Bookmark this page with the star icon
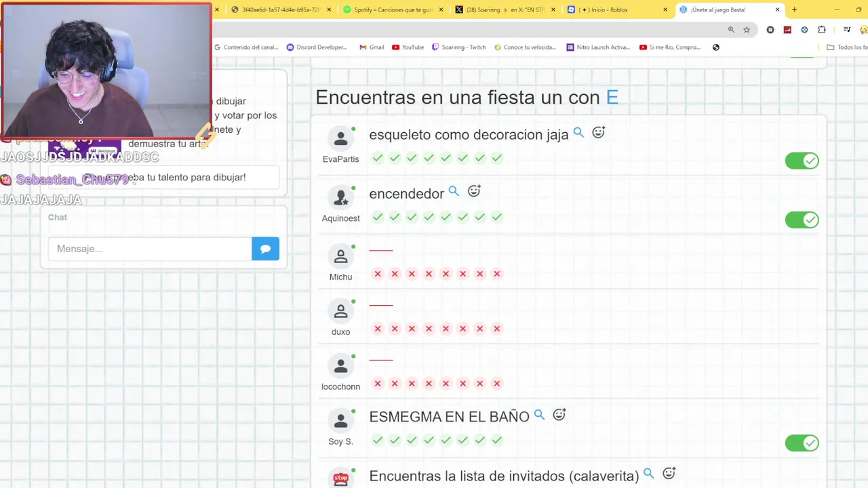The image size is (868, 488). click(x=747, y=30)
